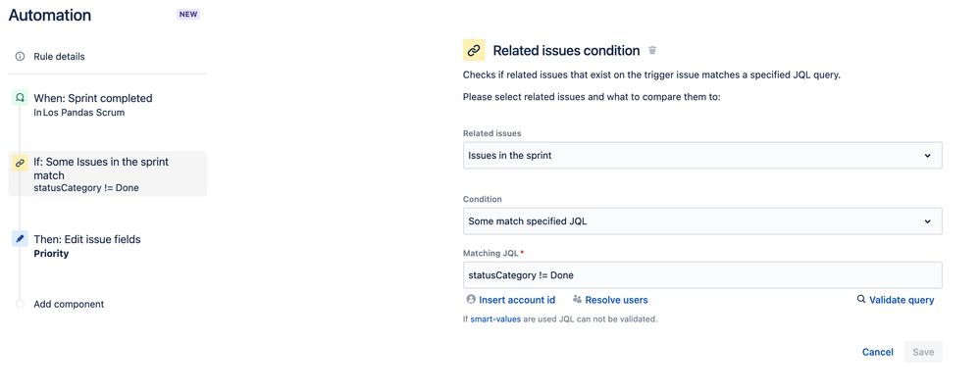Click the yellow link condition icon in rule list
The image size is (980, 392).
point(20,163)
